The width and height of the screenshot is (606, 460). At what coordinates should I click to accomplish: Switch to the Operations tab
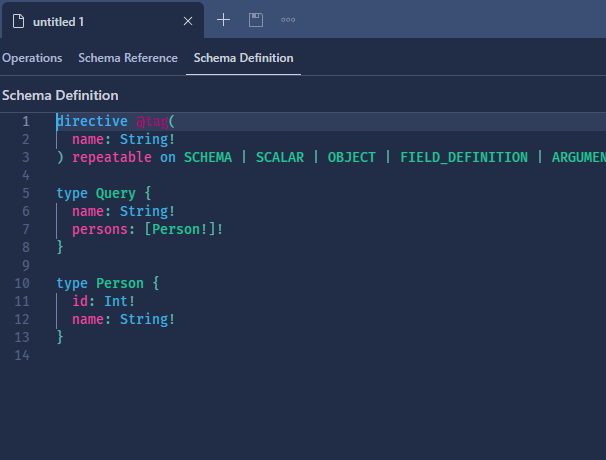pos(32,58)
